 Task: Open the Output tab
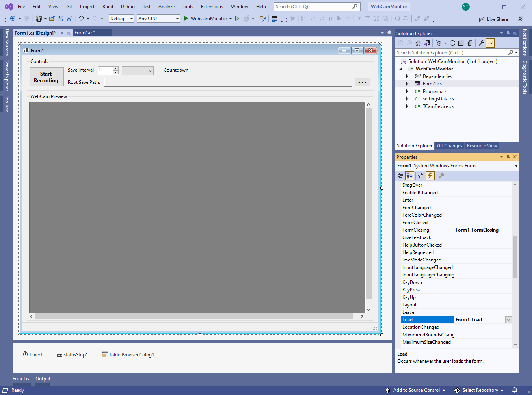(43, 379)
